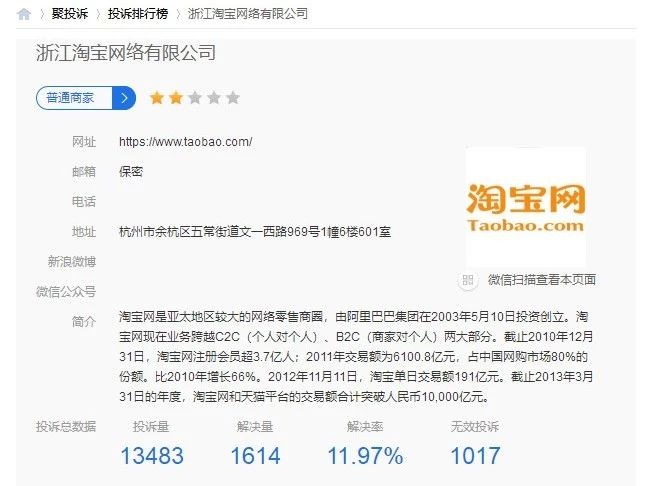Screen dimensions: 649x486
Task: Click the first gold rating star
Action: (x=157, y=98)
